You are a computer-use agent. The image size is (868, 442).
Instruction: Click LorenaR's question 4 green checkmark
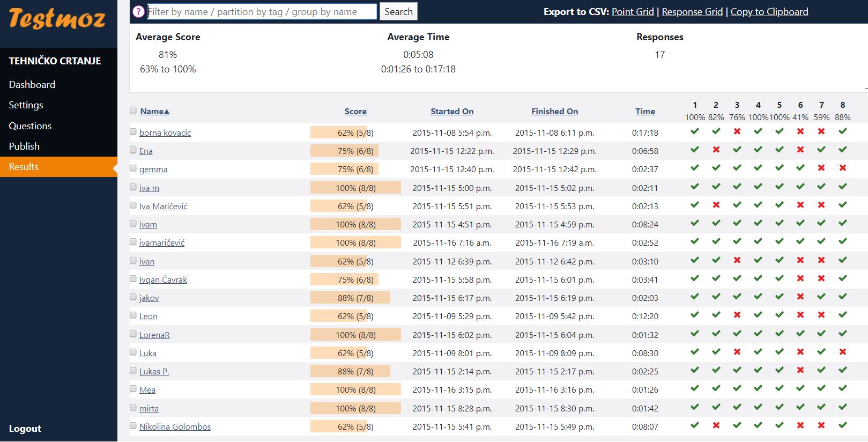[x=758, y=334]
